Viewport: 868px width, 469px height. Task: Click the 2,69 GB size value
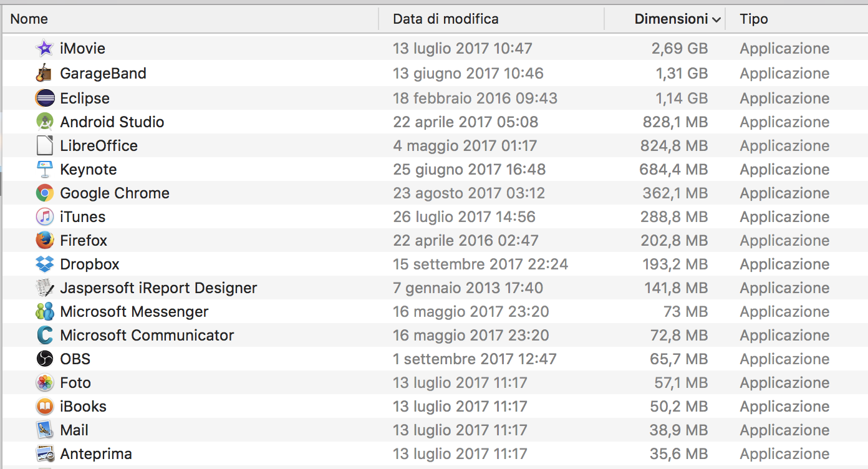click(680, 48)
